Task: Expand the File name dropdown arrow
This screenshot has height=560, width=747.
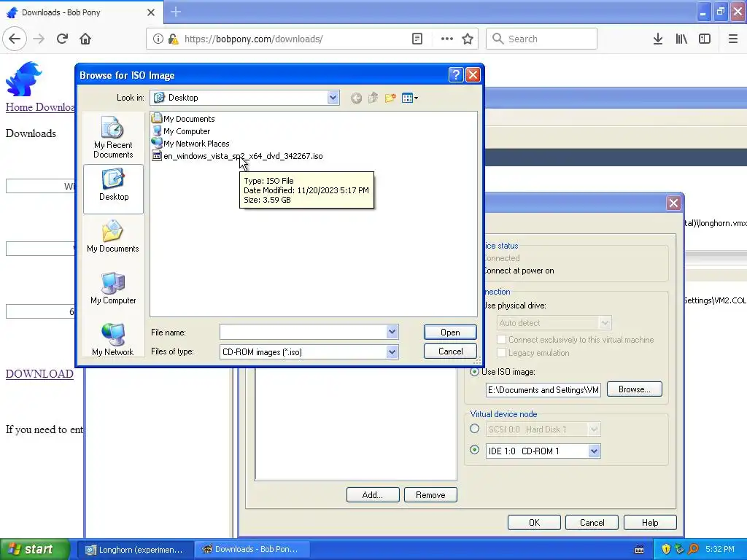Action: click(392, 332)
